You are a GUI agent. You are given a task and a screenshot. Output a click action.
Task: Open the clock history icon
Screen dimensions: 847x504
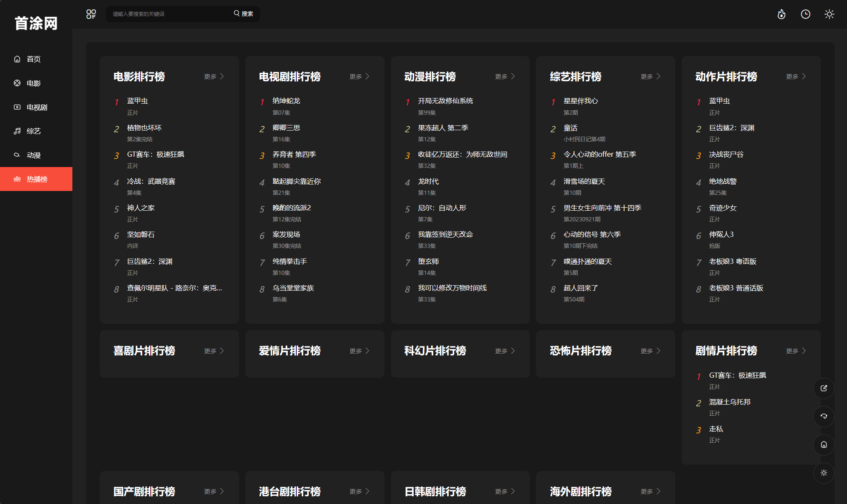tap(805, 14)
